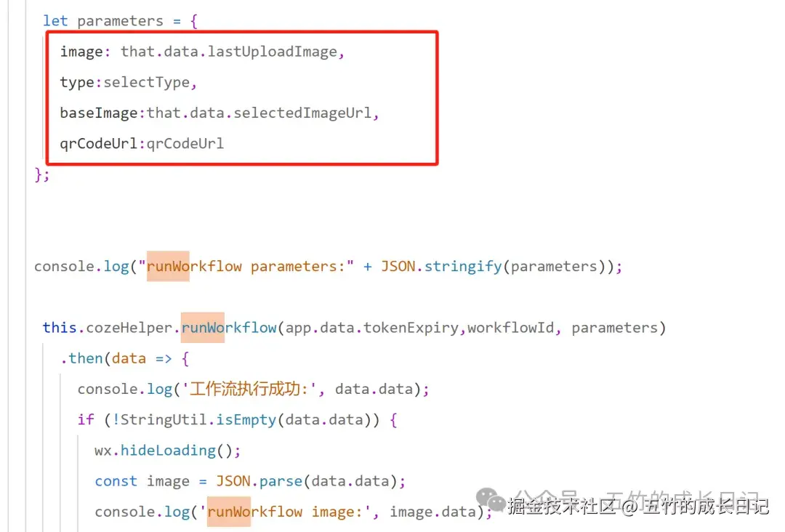Click the '掘金技术社区' watermark text
This screenshot has width=785, height=532.
point(560,507)
